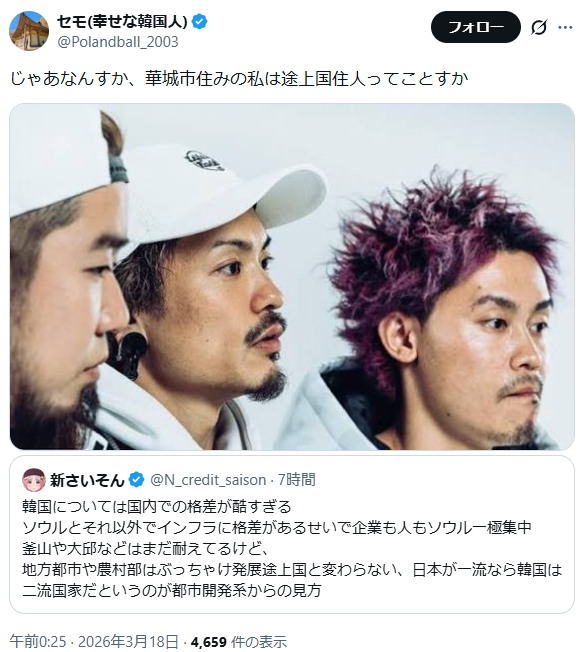The width and height of the screenshot is (584, 652).
Task: Click the 7時間 quoted post timestamp
Action: (x=296, y=480)
